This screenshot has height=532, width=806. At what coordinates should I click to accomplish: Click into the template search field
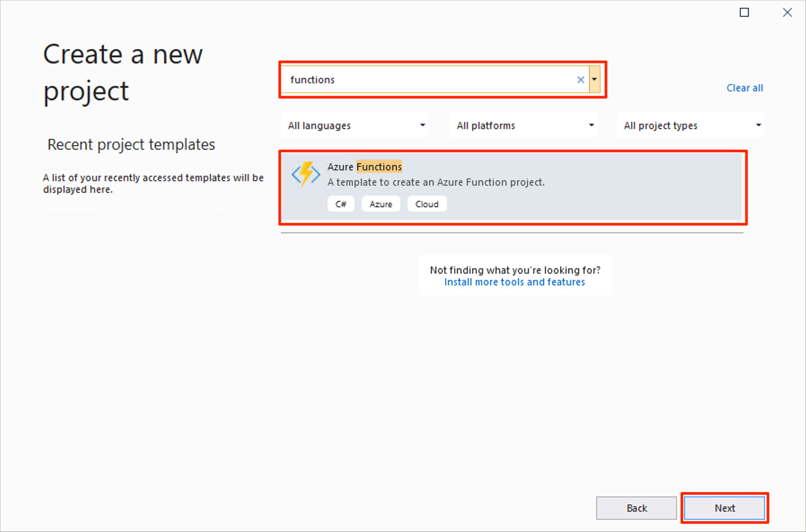pyautogui.click(x=431, y=80)
